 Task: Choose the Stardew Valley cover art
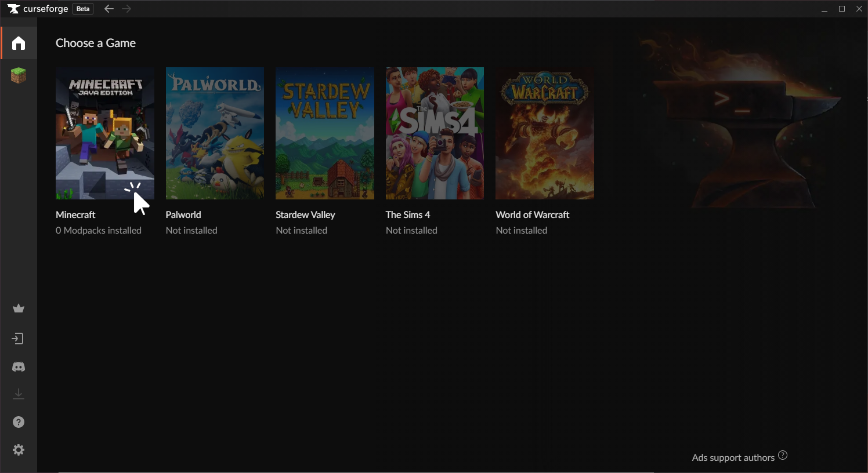click(x=325, y=133)
